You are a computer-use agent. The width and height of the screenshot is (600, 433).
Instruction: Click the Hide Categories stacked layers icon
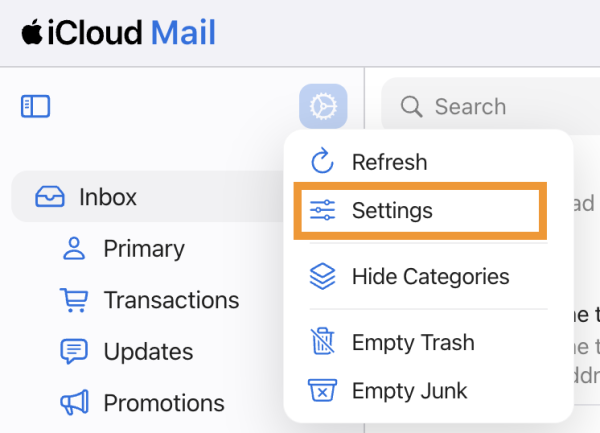(x=322, y=276)
